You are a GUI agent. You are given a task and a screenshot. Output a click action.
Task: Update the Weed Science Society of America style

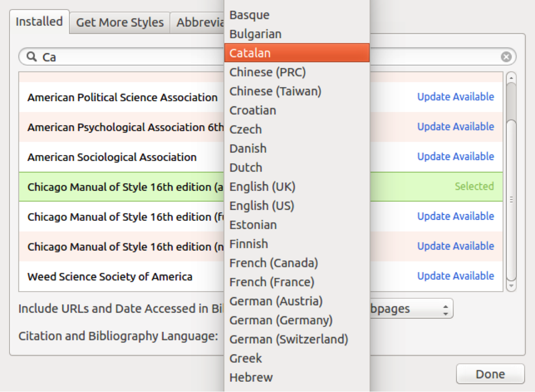pos(455,276)
